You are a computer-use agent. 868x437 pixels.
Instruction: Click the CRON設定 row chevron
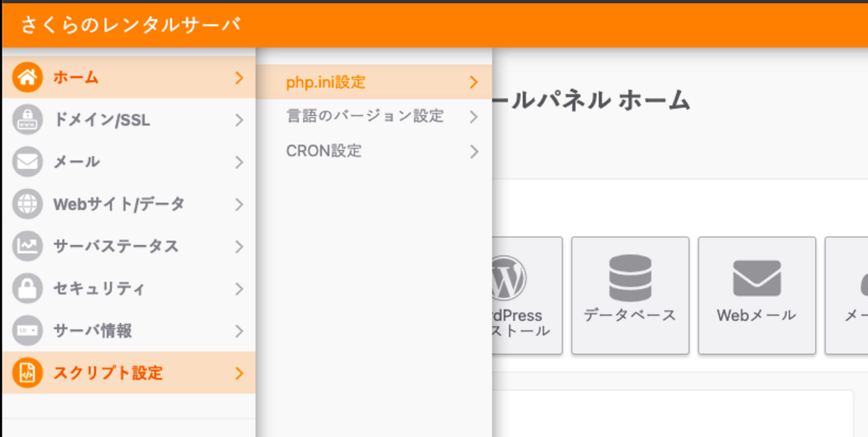pyautogui.click(x=473, y=151)
